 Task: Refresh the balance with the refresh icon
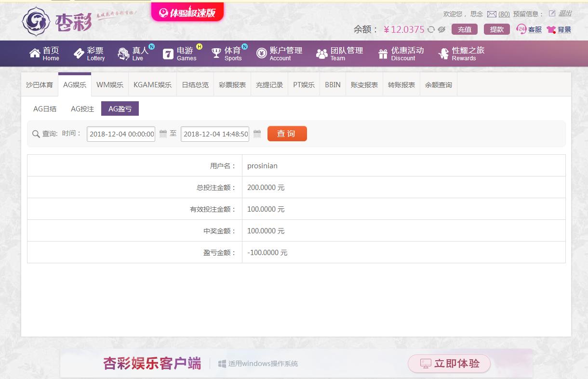(x=431, y=29)
